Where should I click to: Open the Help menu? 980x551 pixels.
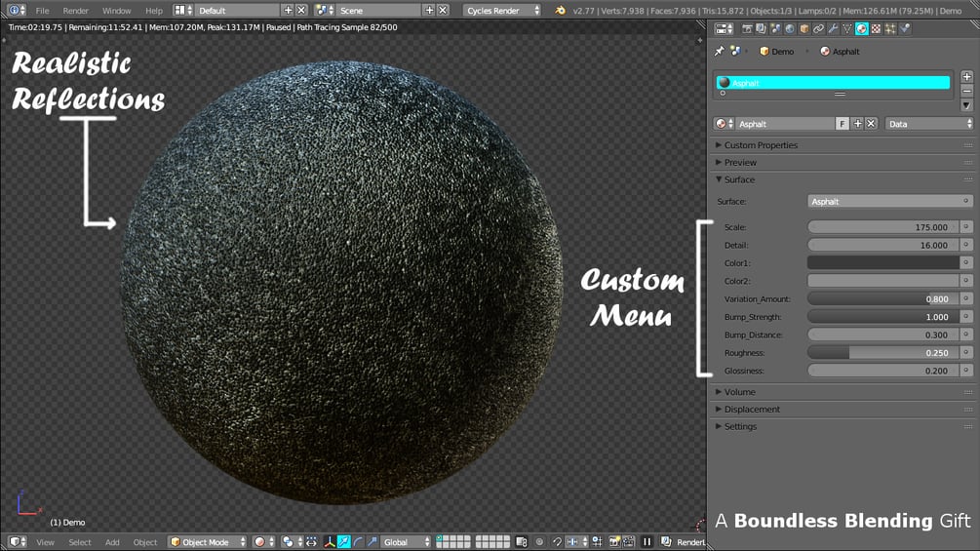pos(154,11)
